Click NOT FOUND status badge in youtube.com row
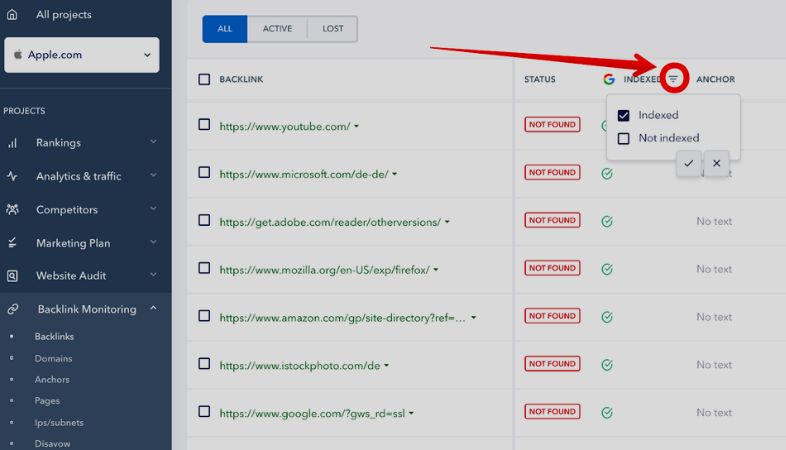This screenshot has height=450, width=786. [552, 124]
